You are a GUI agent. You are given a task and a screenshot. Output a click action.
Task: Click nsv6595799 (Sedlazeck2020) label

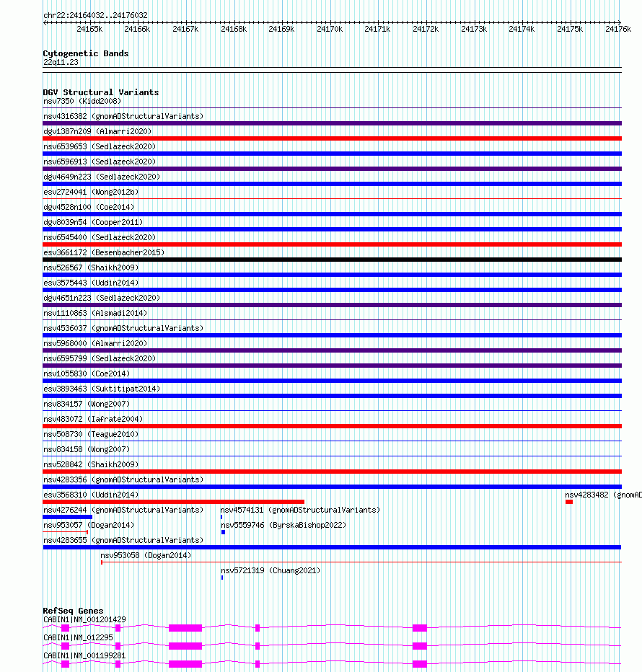coord(100,358)
